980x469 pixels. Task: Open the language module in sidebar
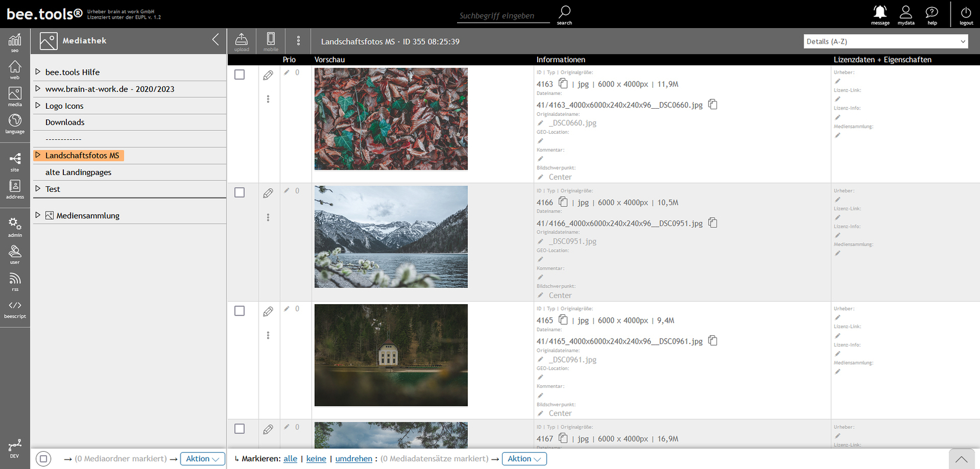[x=15, y=124]
